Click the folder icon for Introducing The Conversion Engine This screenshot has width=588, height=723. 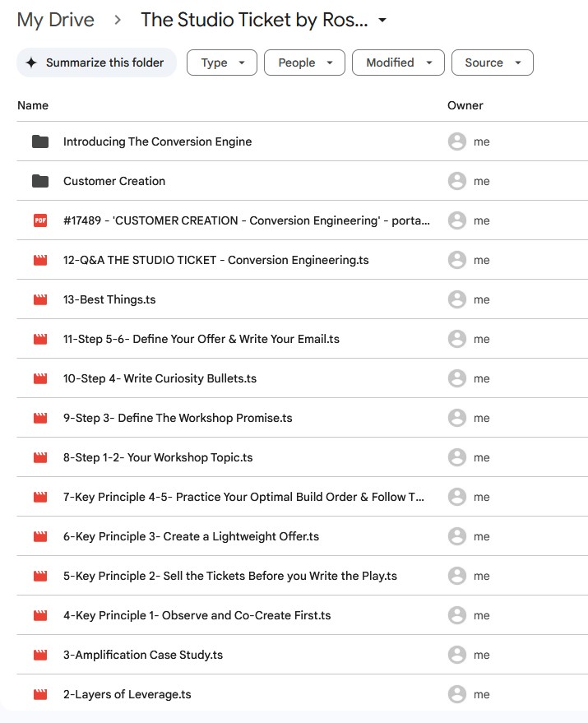40,141
